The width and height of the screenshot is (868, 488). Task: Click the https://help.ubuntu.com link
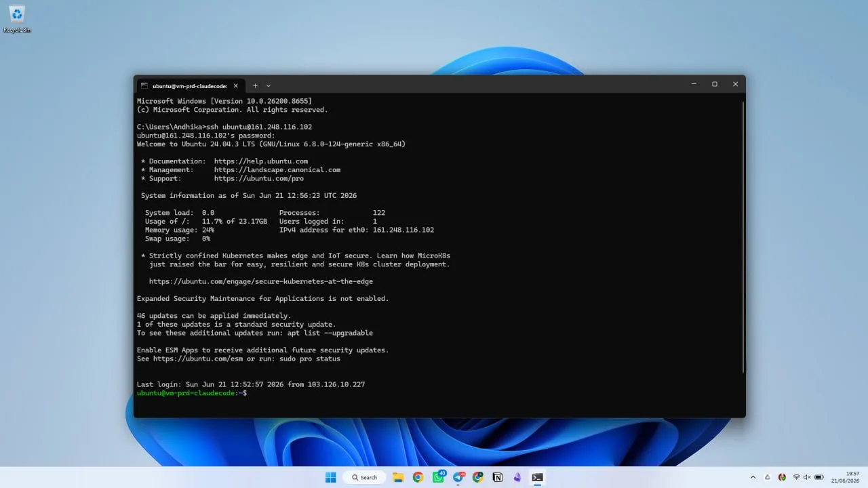coord(261,161)
